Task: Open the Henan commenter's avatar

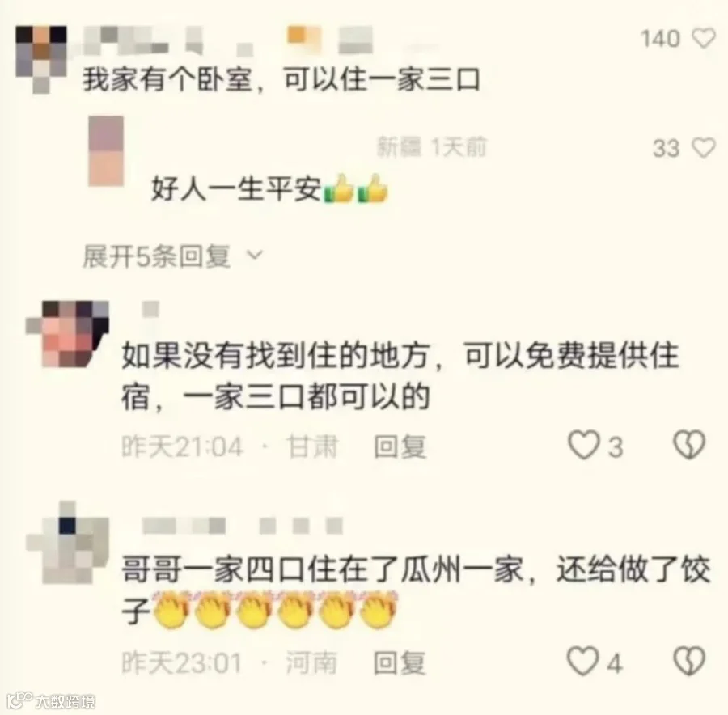Action: point(68,543)
